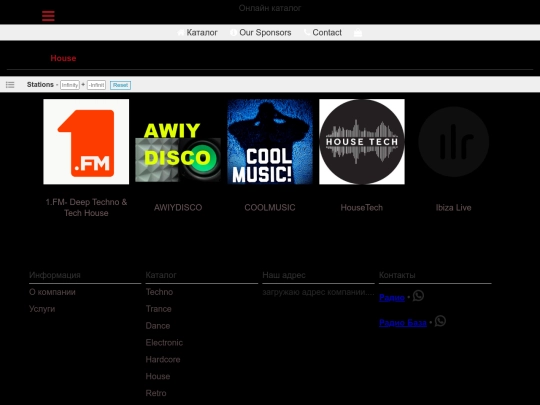Click the Stations minimum input field
Screen dimensions: 540x405
pos(70,85)
